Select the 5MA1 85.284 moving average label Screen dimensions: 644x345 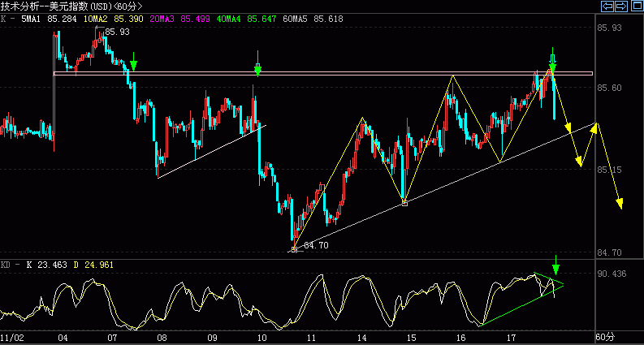(50, 19)
